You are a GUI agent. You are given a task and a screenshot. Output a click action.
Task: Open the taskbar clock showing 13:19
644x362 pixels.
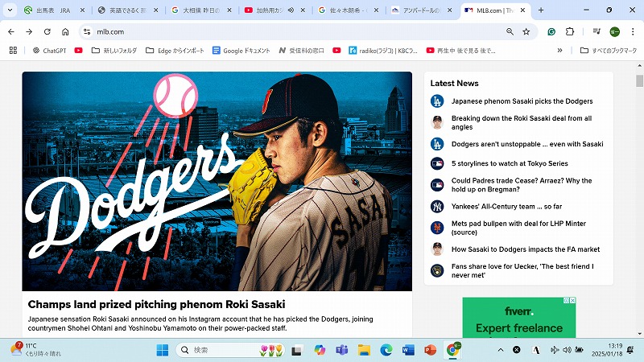(607, 350)
